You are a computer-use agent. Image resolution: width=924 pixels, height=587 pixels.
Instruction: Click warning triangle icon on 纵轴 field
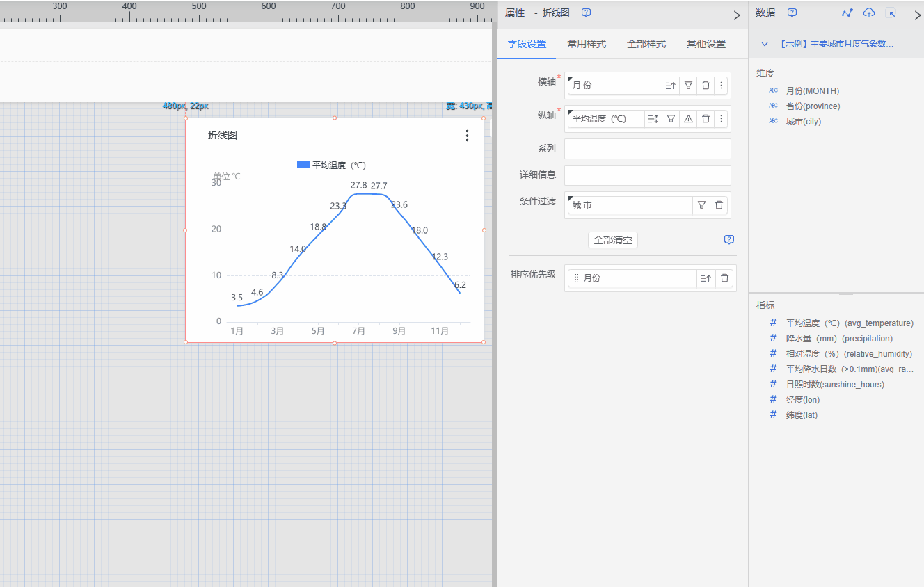(688, 119)
